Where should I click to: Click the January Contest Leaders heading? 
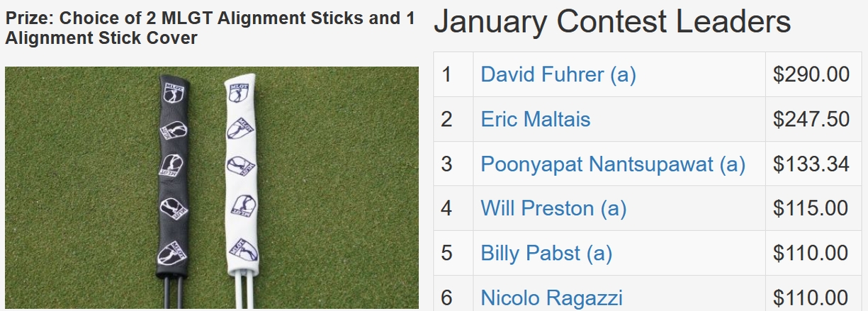(x=612, y=23)
